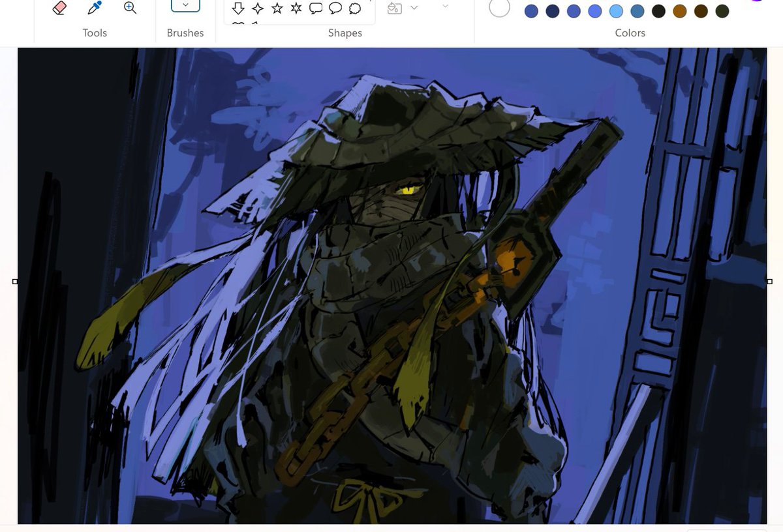783x532 pixels.
Task: Pick the black color swatch
Action: (x=659, y=11)
